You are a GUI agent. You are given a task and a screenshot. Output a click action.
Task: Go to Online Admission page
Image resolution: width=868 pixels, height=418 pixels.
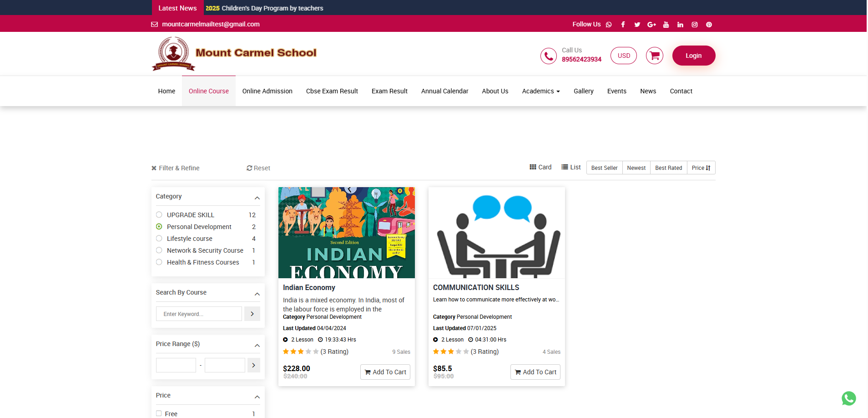[x=267, y=91]
